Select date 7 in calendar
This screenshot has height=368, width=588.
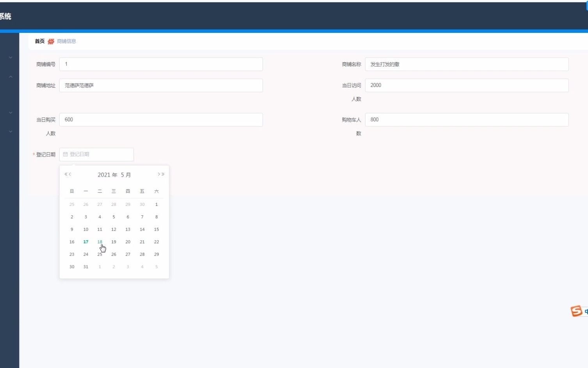pyautogui.click(x=142, y=217)
